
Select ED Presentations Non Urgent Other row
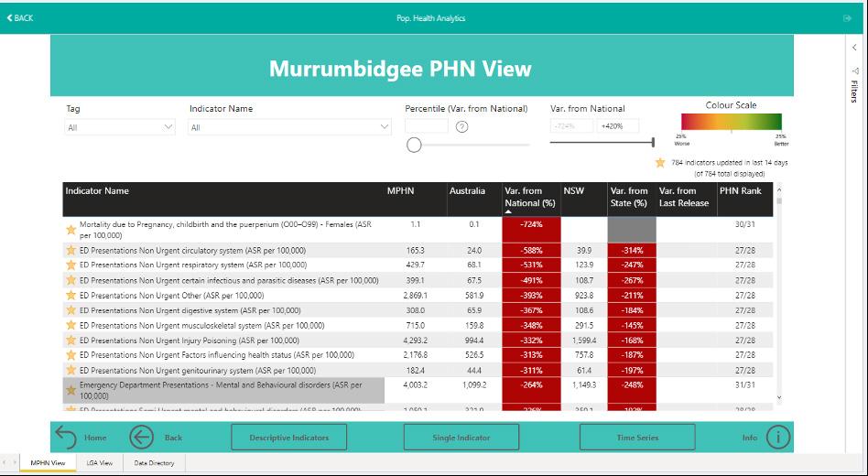tap(171, 296)
